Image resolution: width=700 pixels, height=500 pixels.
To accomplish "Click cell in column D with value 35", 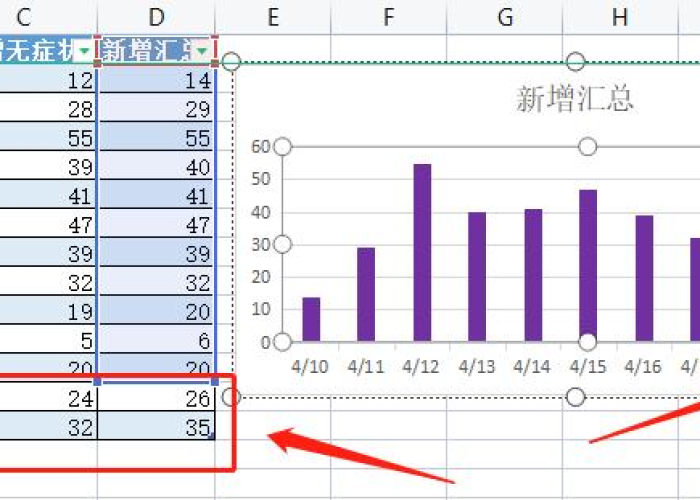I will [x=156, y=427].
